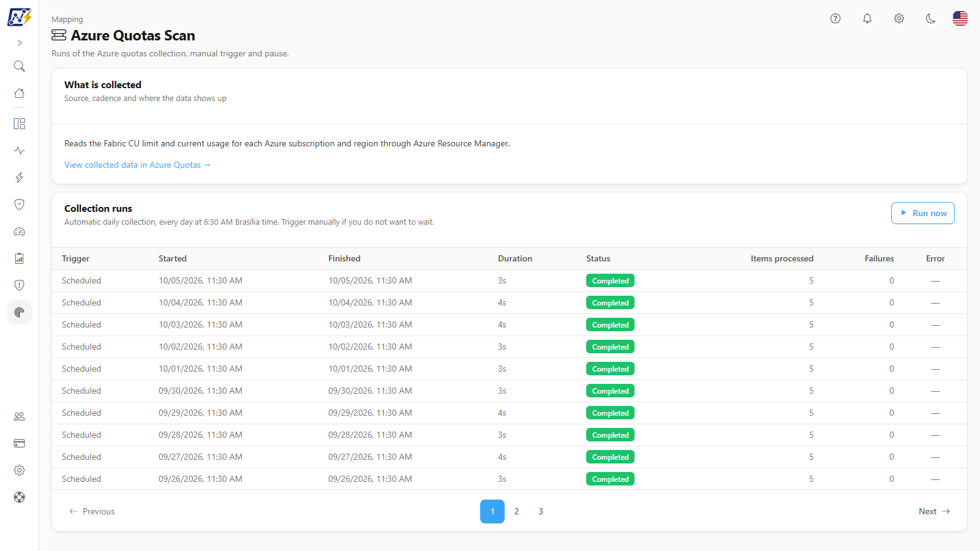Image resolution: width=980 pixels, height=551 pixels.
Task: Click the Collection runs heading
Action: pyautogui.click(x=98, y=208)
